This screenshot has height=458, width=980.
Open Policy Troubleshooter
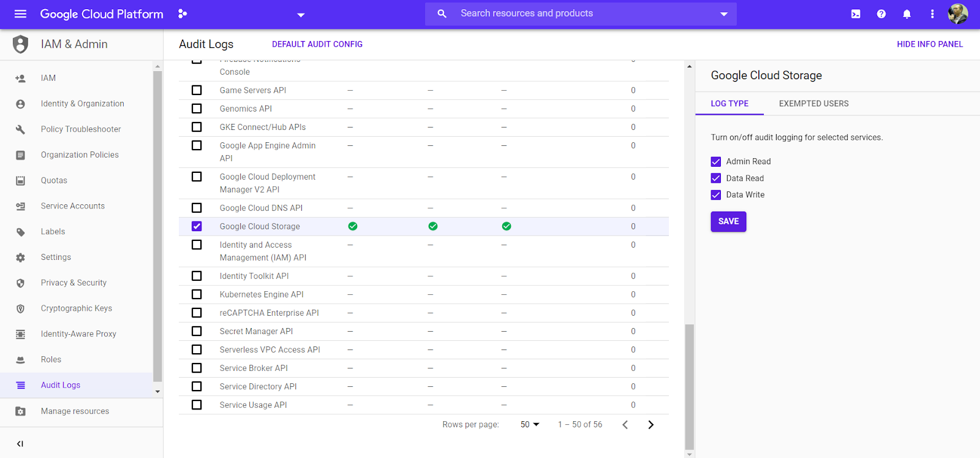[x=81, y=129]
